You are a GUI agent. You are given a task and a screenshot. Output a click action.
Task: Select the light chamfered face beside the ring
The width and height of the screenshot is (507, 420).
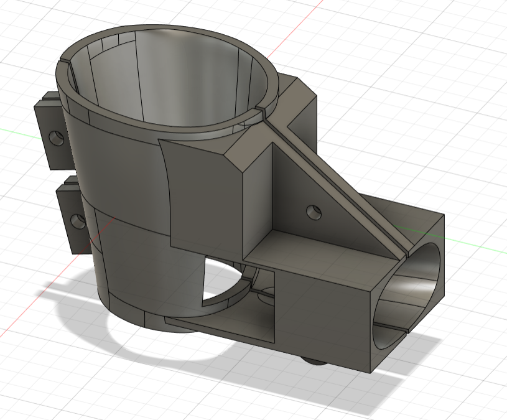249,149
